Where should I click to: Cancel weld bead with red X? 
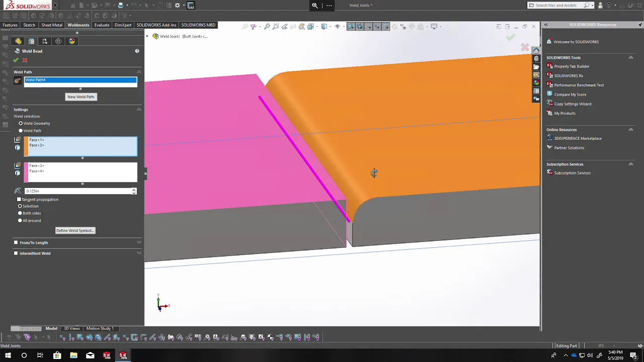point(25,60)
